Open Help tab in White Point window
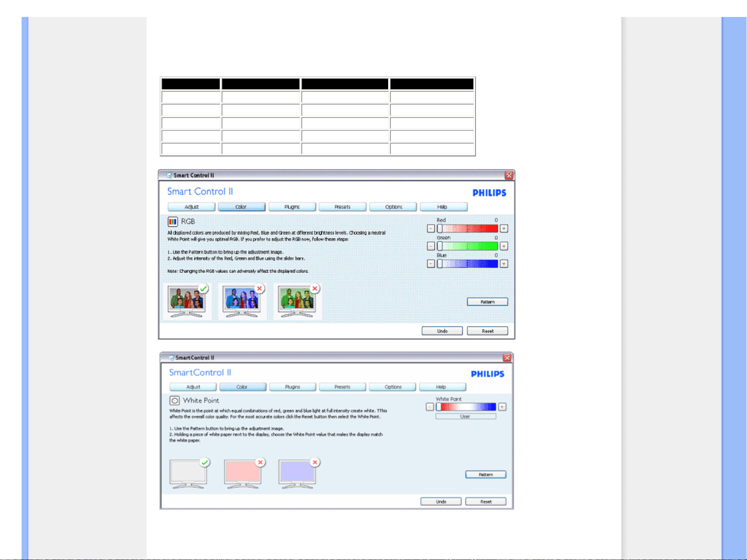 point(442,387)
